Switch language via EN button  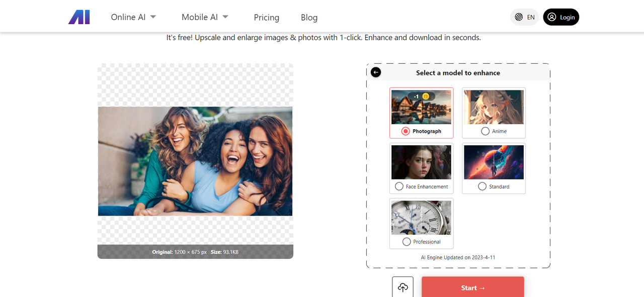click(x=524, y=17)
